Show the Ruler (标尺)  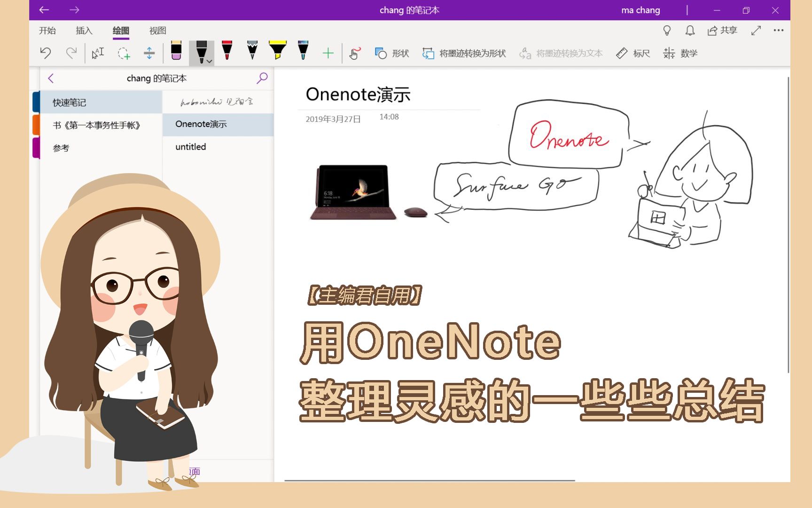click(633, 53)
